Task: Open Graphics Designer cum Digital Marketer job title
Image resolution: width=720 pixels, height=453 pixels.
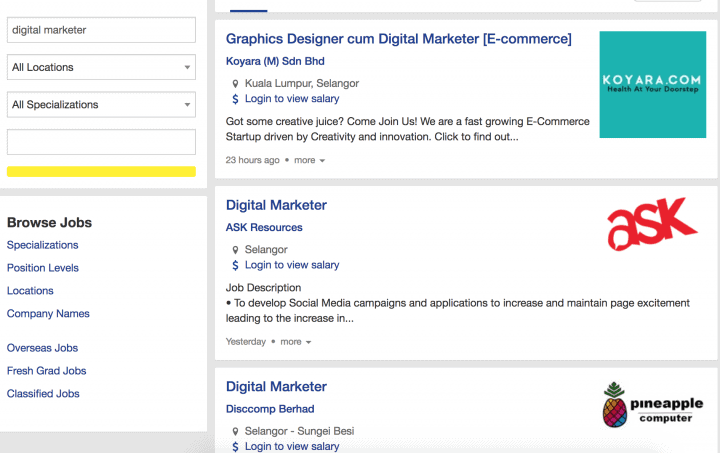Action: (x=398, y=39)
